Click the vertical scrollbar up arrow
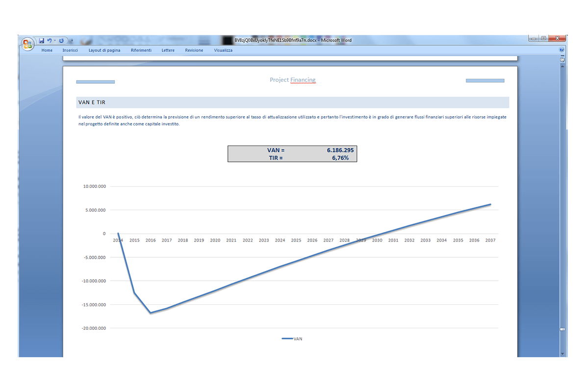This screenshot has width=585, height=392. [562, 66]
